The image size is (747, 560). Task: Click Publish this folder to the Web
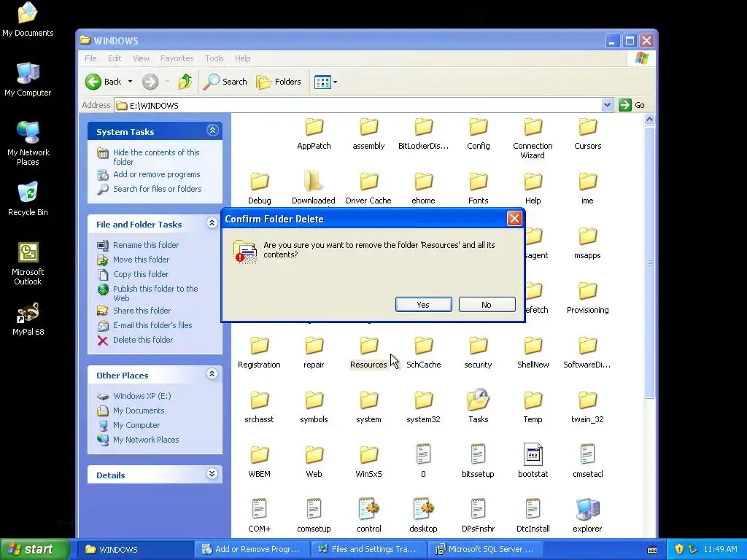pos(155,293)
